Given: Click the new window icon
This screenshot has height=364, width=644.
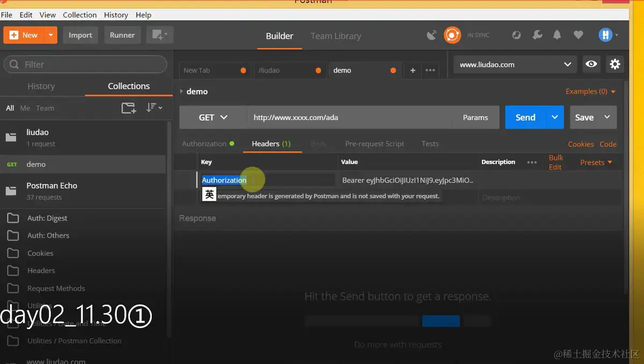Looking at the screenshot, I should pos(159,35).
